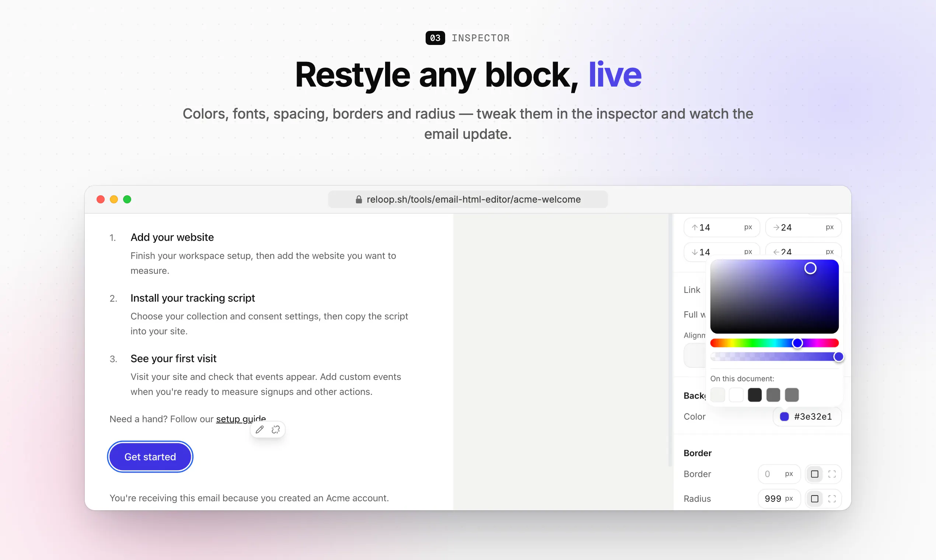
Task: Click the hue slider handle
Action: [x=797, y=343]
